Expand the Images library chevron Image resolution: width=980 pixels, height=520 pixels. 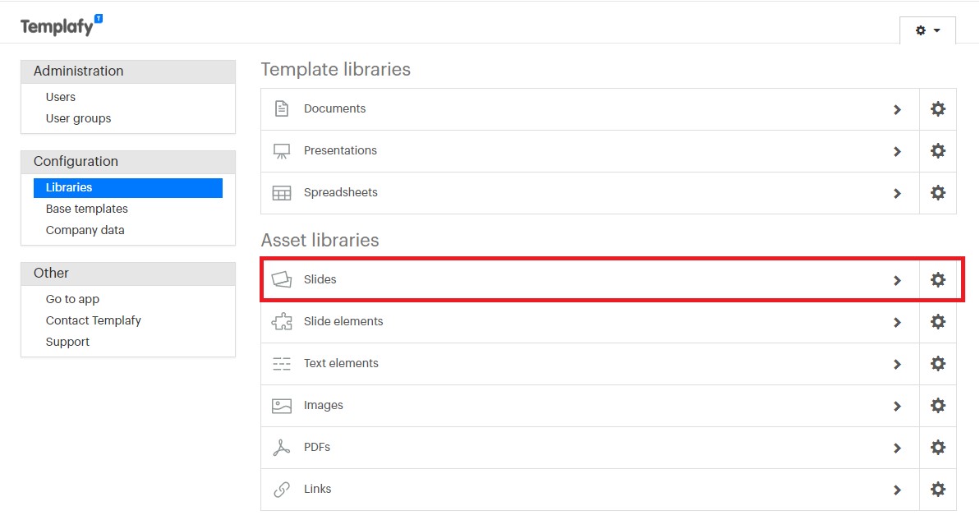click(897, 405)
